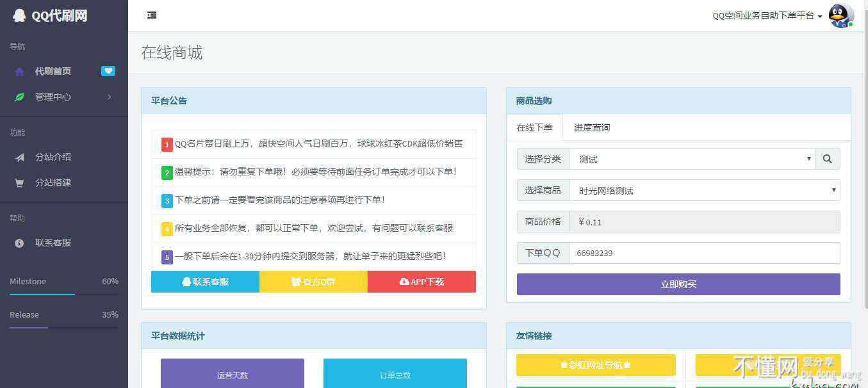Click the red APP下载 button
Viewport: 868px width, 388px height.
pos(422,282)
